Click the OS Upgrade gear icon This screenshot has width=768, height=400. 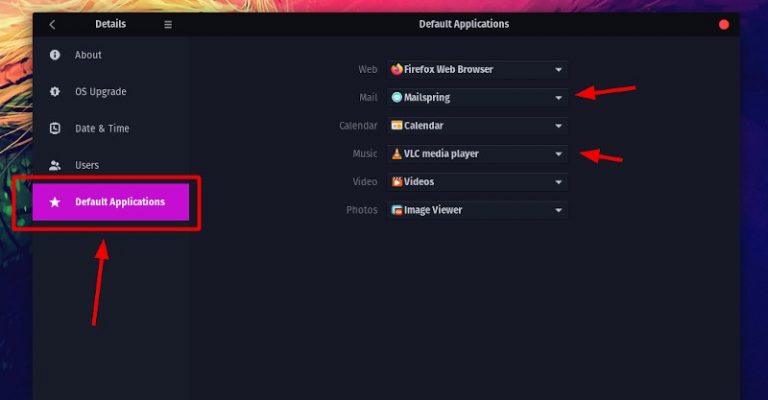click(x=55, y=92)
